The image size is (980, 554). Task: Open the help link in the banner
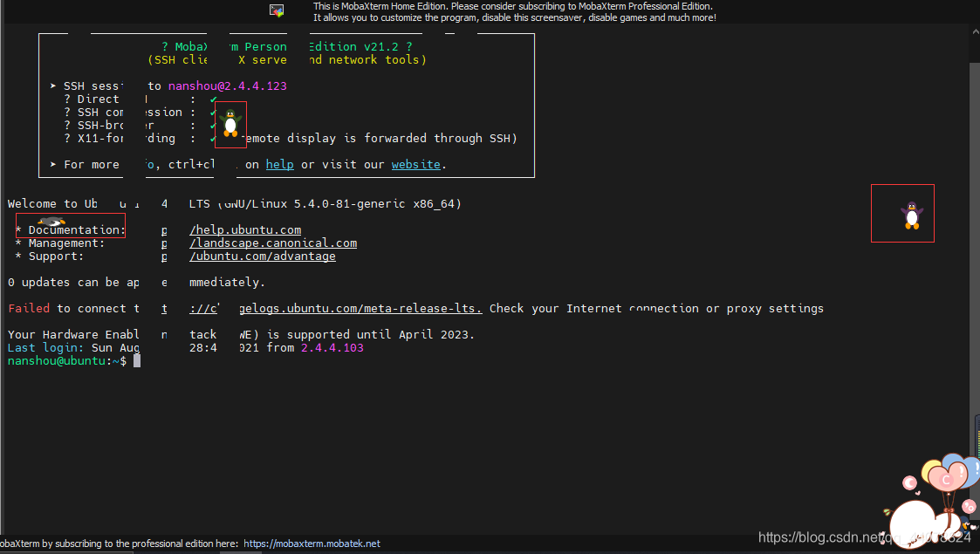click(x=279, y=164)
